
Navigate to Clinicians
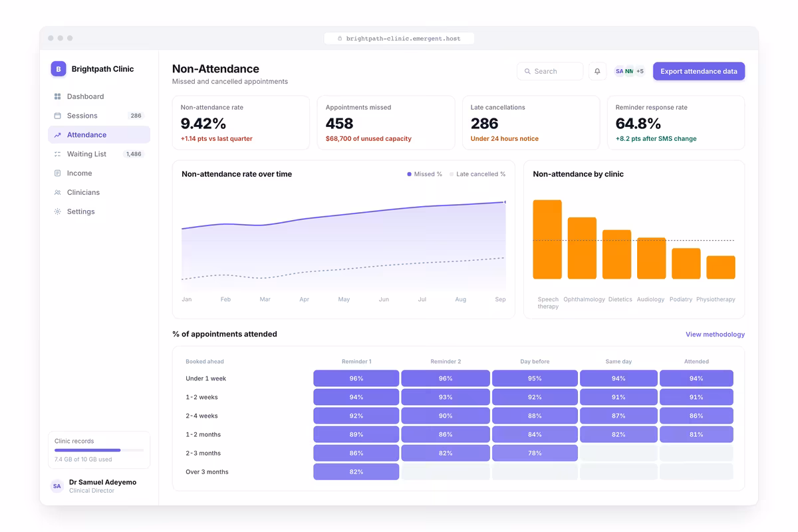(99, 192)
